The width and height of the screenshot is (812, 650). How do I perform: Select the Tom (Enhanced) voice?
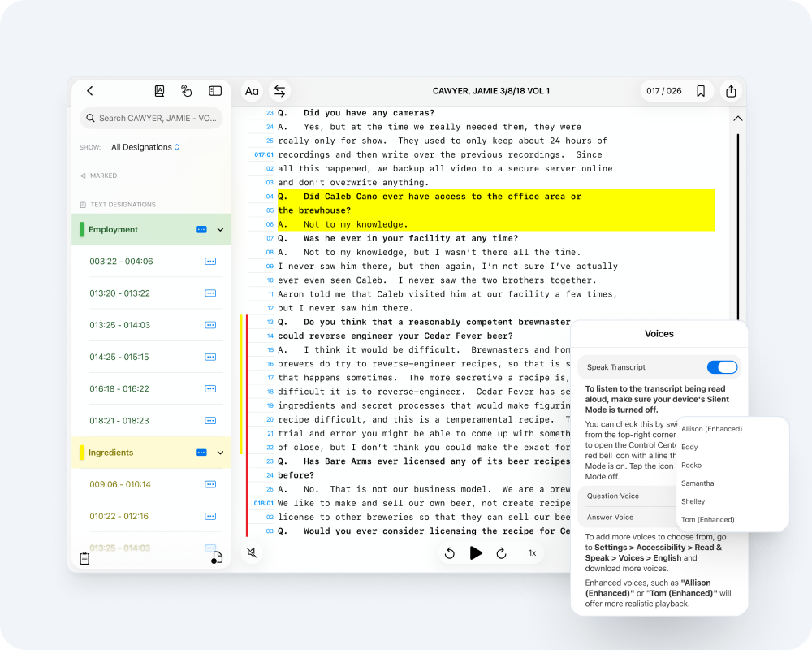pos(707,519)
